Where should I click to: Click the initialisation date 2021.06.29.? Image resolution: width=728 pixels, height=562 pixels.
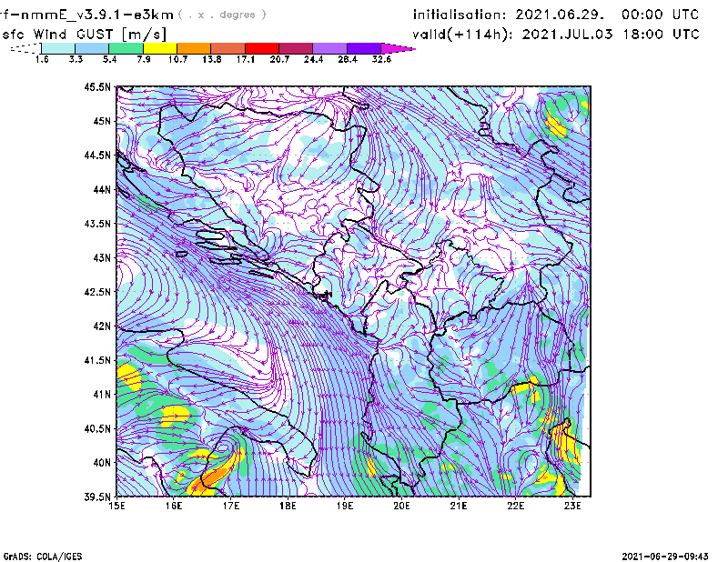(560, 15)
